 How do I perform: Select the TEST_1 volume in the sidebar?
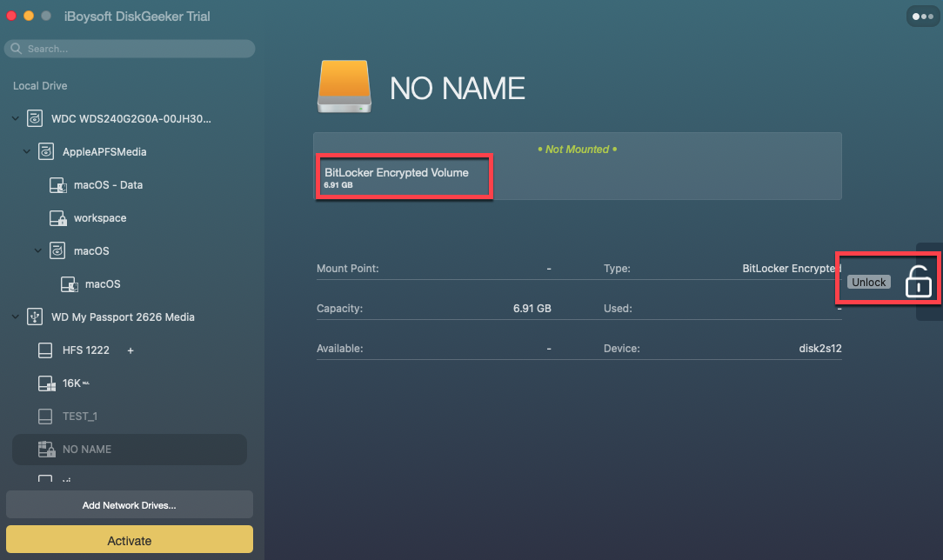(79, 417)
